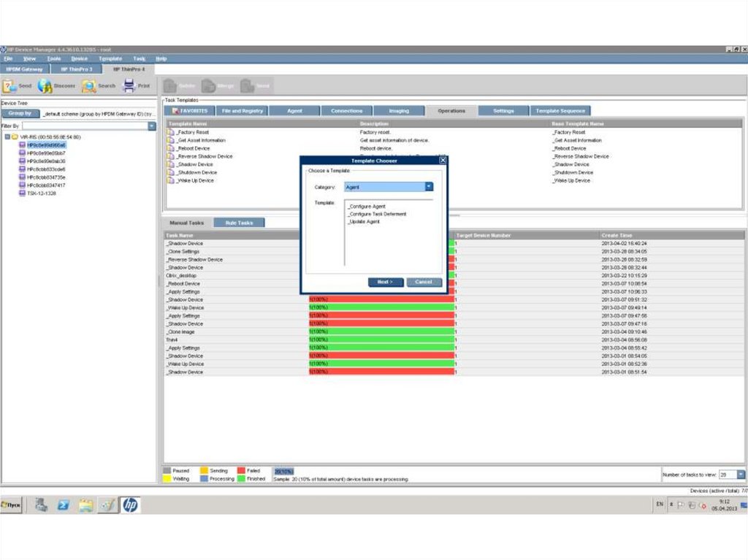Open the Number of tasks to view dropdown

click(x=741, y=475)
